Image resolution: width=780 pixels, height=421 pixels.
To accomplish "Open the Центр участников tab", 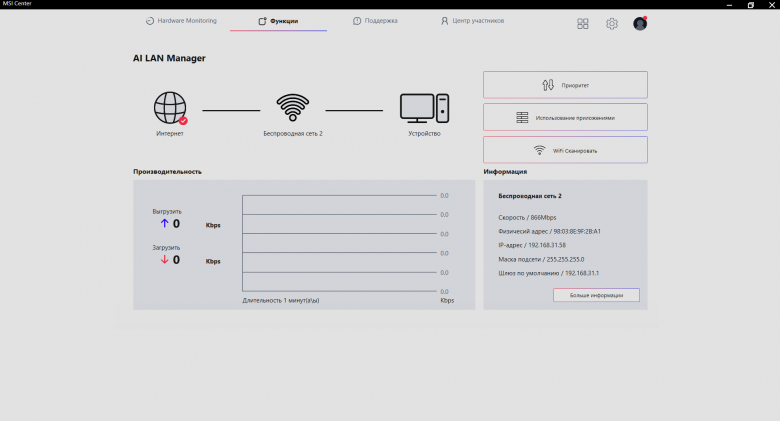I will [x=473, y=21].
